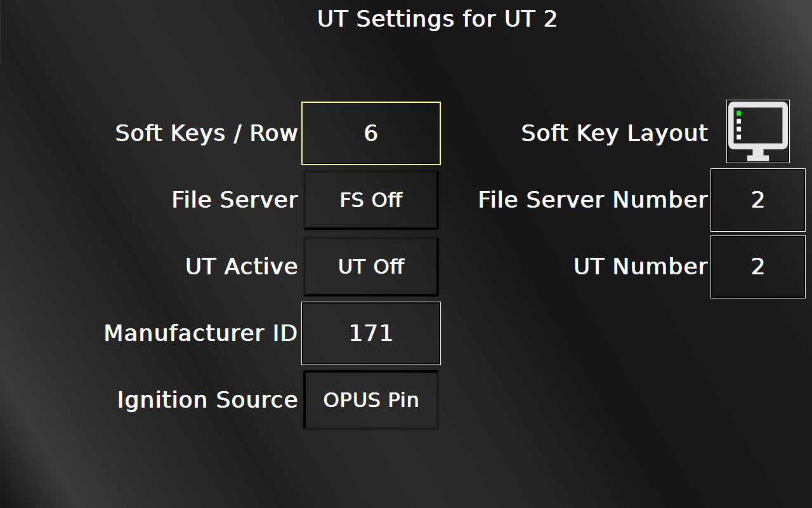The height and width of the screenshot is (508, 812).
Task: Click the Manufacturer ID label
Action: point(200,333)
